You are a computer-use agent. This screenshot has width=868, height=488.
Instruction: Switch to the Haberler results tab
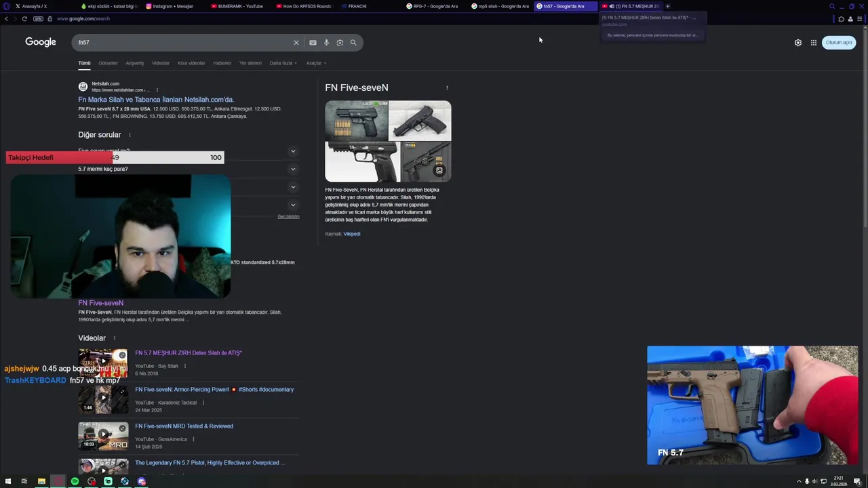[222, 63]
